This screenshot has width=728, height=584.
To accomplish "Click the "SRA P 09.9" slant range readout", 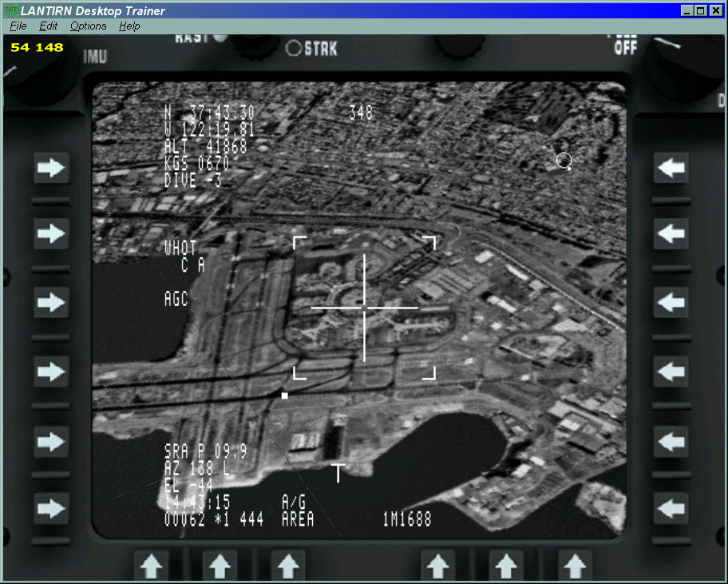I will pyautogui.click(x=206, y=451).
